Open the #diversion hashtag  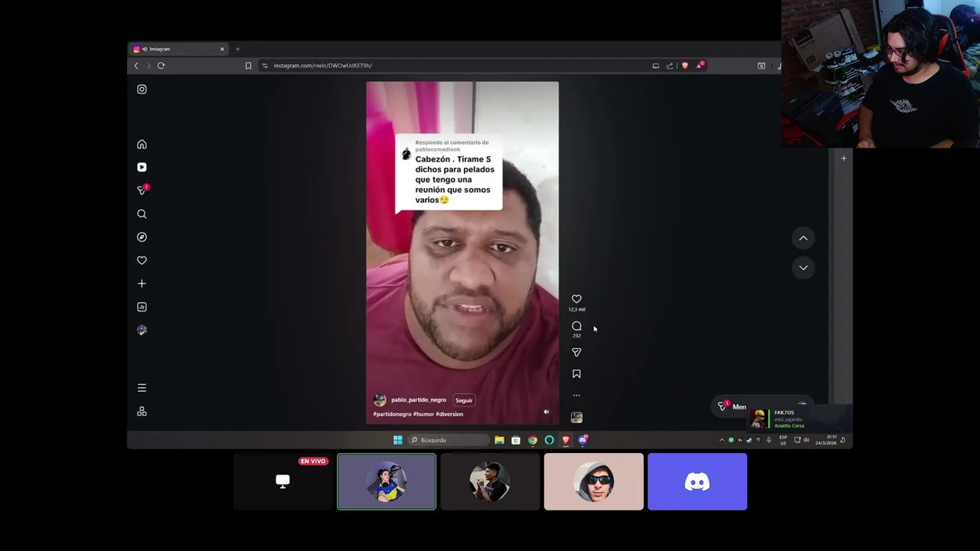click(449, 414)
